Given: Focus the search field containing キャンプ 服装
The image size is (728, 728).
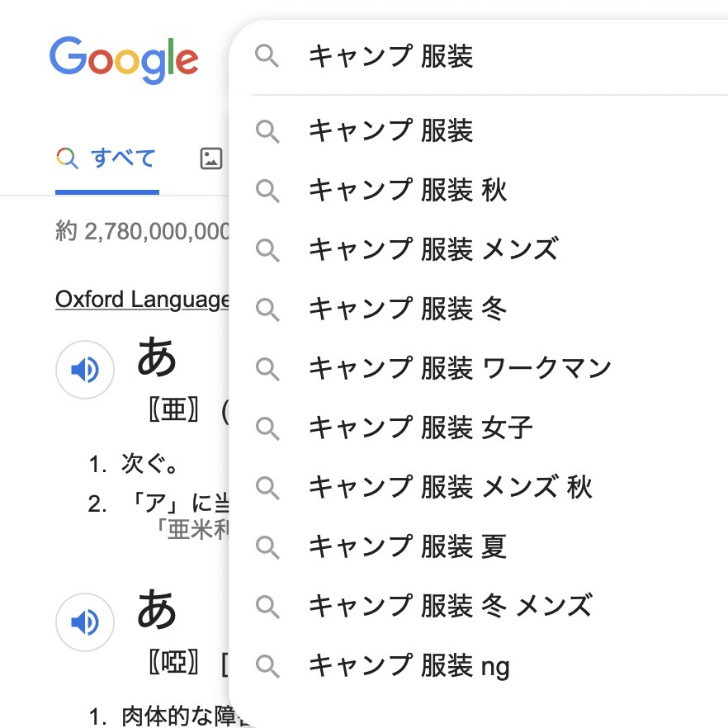Looking at the screenshot, I should pyautogui.click(x=495, y=57).
